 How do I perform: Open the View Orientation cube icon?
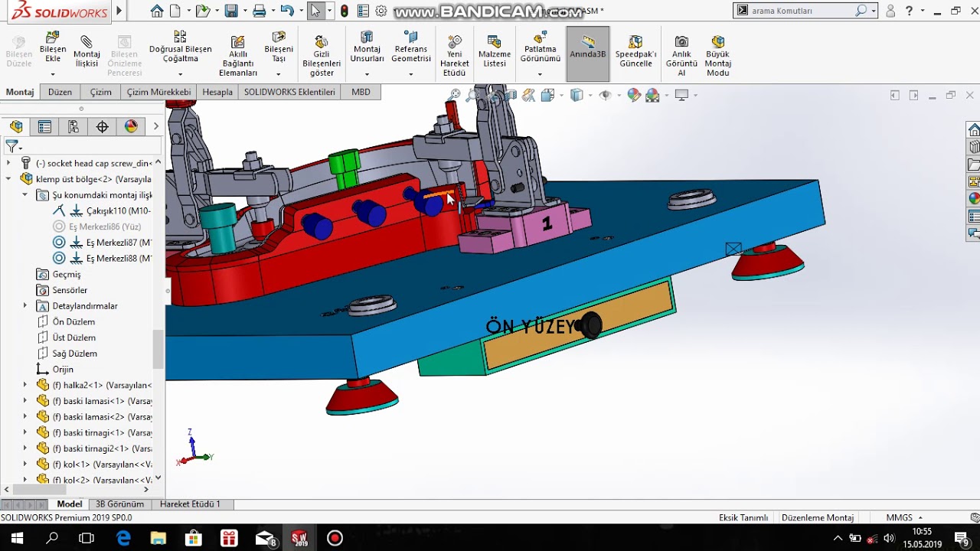coord(547,95)
